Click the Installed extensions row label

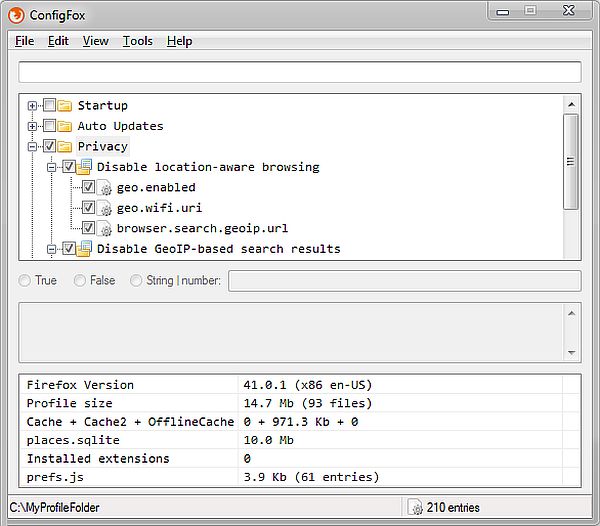[98, 458]
